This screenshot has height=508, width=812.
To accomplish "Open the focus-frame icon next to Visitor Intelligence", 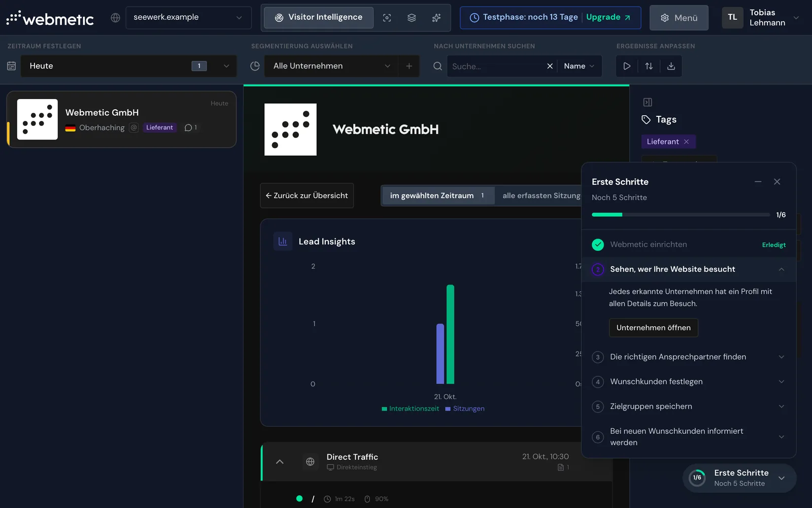I will point(387,18).
